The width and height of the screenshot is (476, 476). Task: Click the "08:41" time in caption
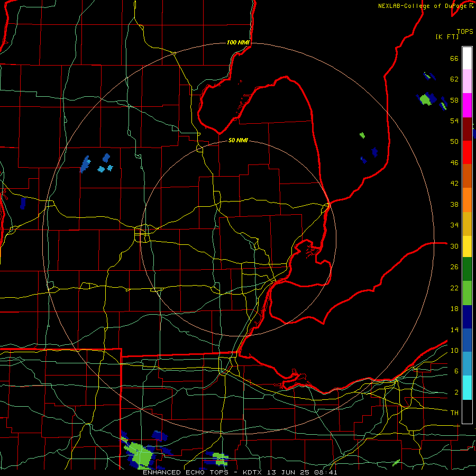(x=327, y=472)
